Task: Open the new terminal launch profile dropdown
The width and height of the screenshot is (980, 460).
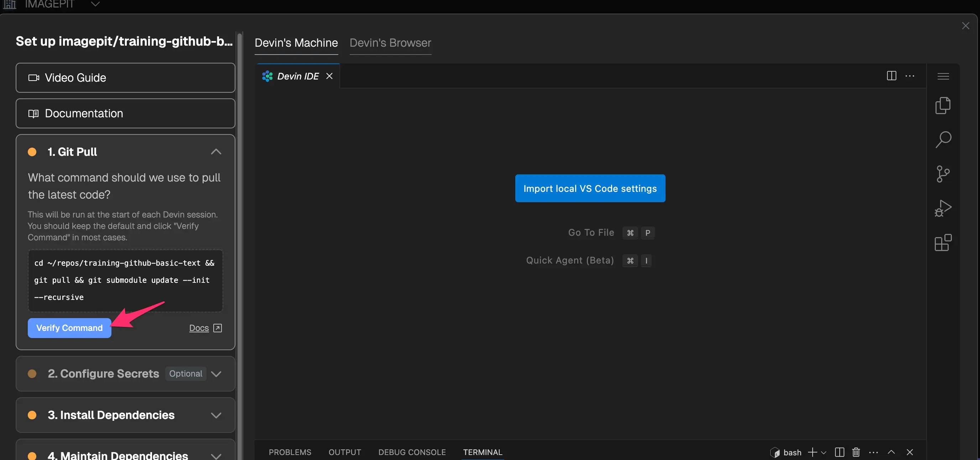Action: click(824, 453)
